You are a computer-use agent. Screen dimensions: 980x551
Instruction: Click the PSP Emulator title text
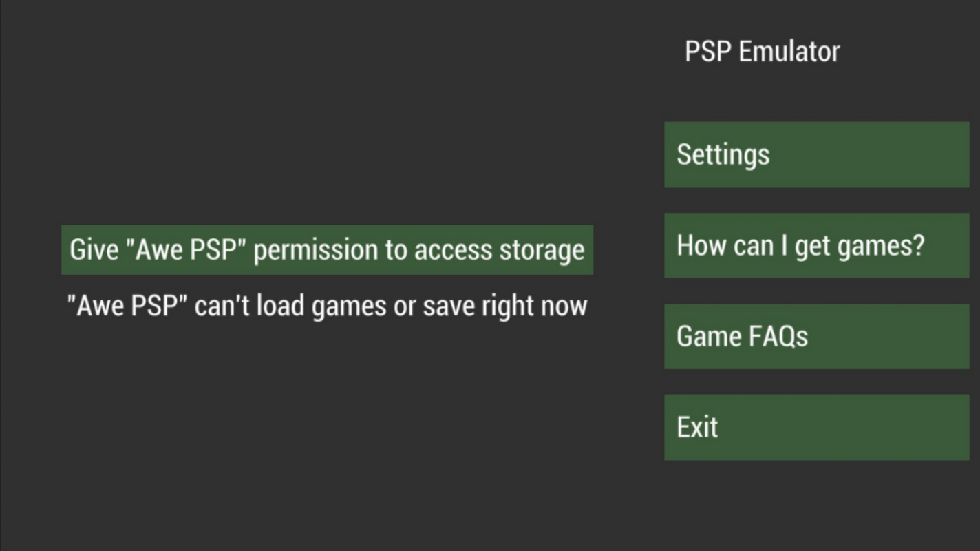point(762,52)
